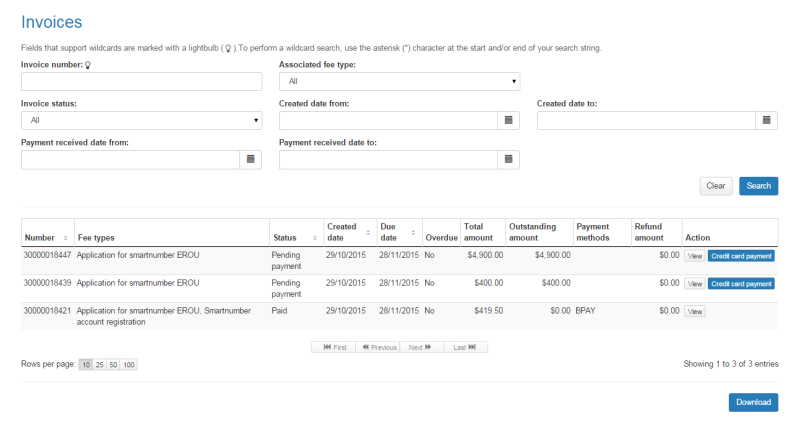View invoice 30000018439

[x=695, y=284]
